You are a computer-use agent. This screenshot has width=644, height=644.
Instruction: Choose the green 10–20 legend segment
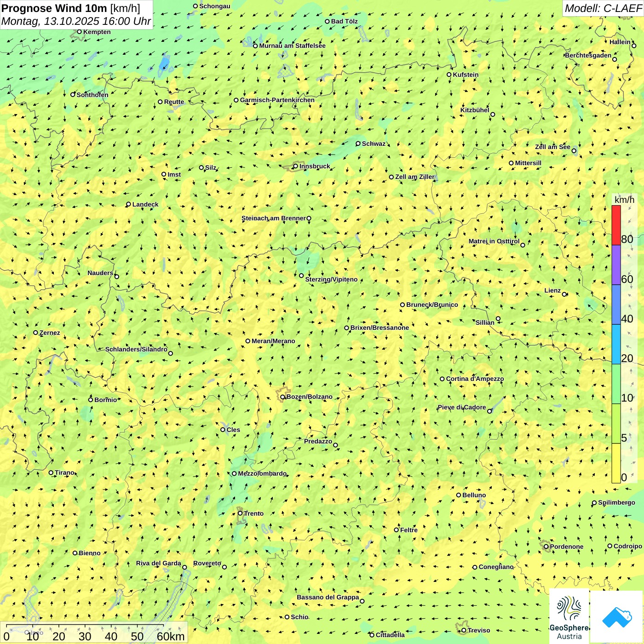tap(616, 384)
